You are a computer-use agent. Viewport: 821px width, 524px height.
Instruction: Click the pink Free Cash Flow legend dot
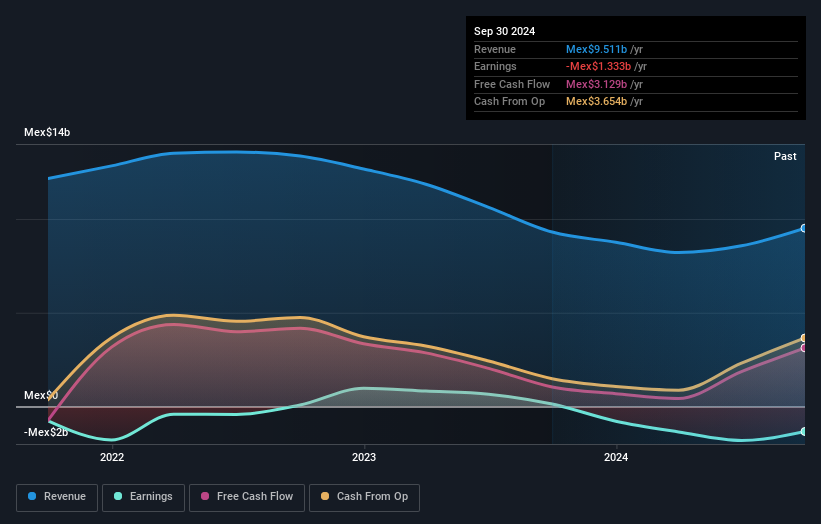[x=205, y=496]
